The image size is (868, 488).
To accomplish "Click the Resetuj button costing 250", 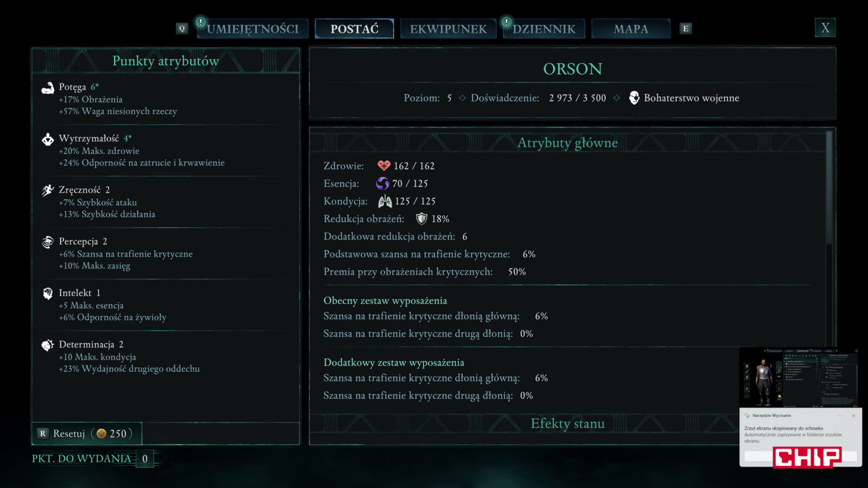I will click(87, 433).
